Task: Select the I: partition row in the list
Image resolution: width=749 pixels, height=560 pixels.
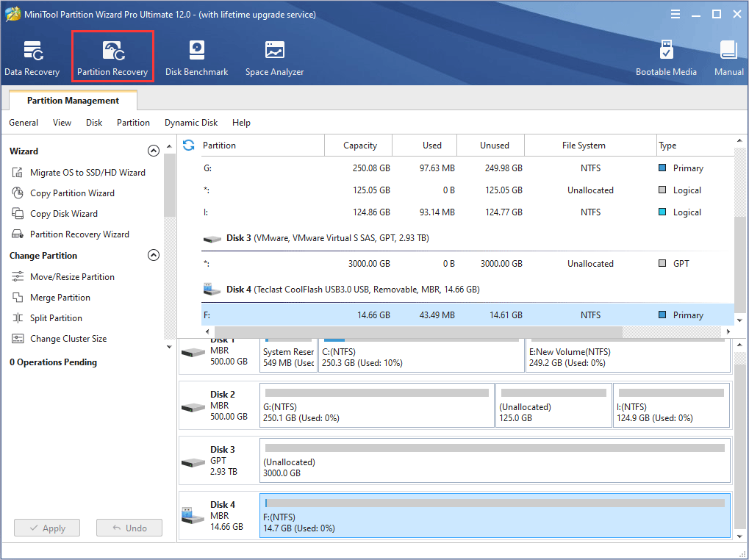Action: pos(467,212)
